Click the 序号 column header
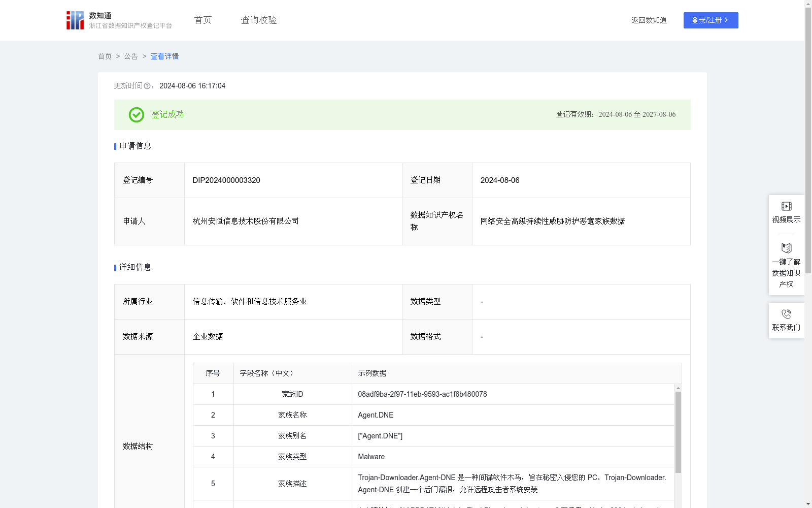This screenshot has width=812, height=508. [x=213, y=373]
